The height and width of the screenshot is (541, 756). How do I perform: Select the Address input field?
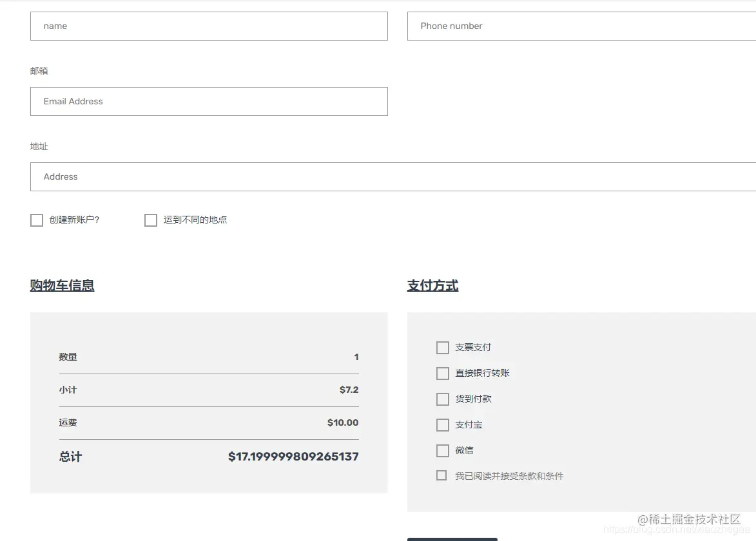[x=393, y=177]
